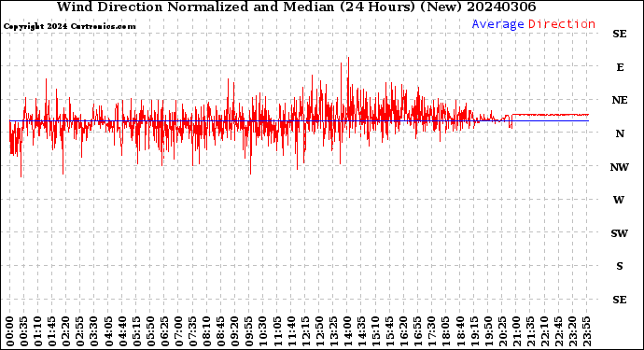Screen dimensions: 644x350
Task: Click the 04:05 time axis label
Action: coord(108,331)
